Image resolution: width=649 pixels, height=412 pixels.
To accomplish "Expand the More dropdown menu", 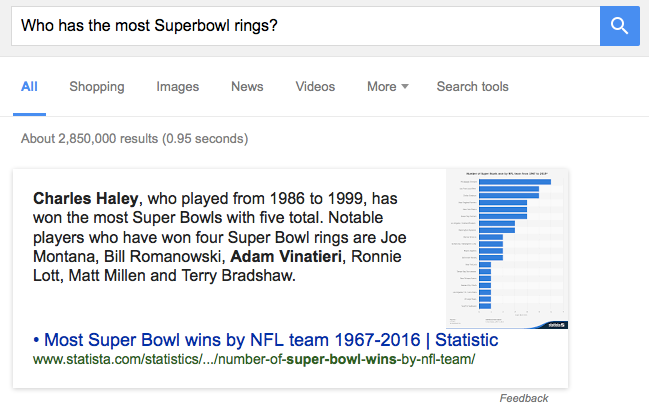I will 388,87.
